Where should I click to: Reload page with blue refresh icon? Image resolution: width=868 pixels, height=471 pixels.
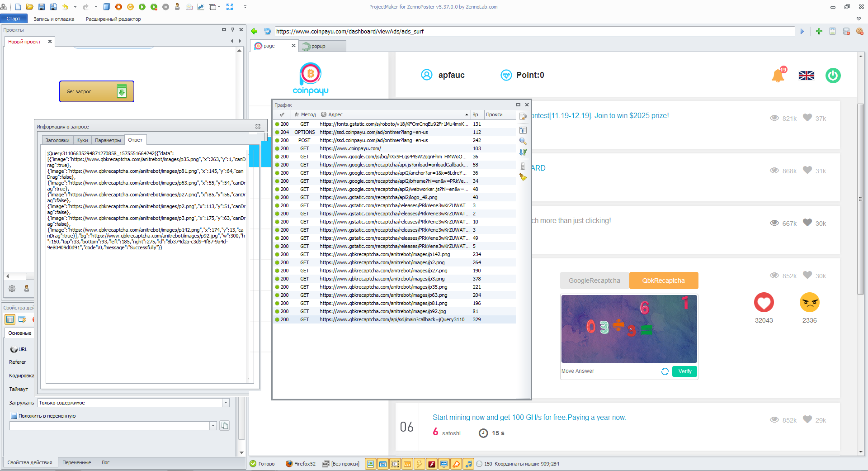pos(267,31)
